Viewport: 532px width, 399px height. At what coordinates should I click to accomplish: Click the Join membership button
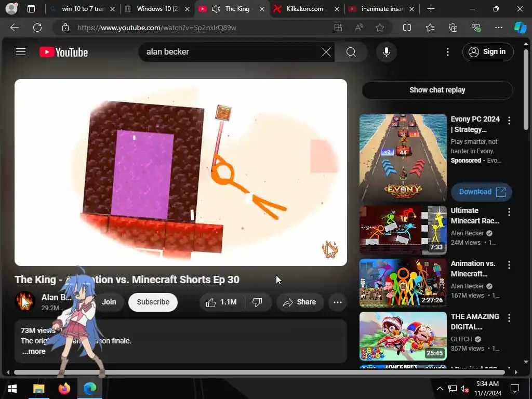(x=109, y=302)
